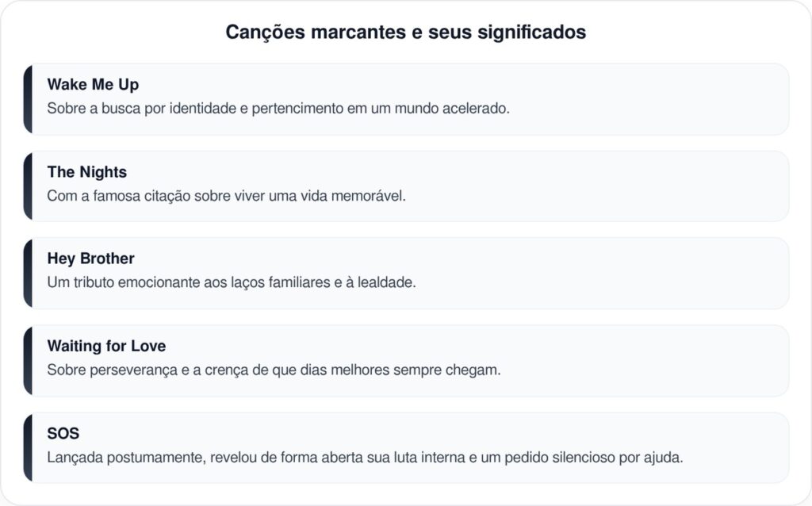
Task: Click the 'Wake Me Up' song title
Action: pos(93,85)
